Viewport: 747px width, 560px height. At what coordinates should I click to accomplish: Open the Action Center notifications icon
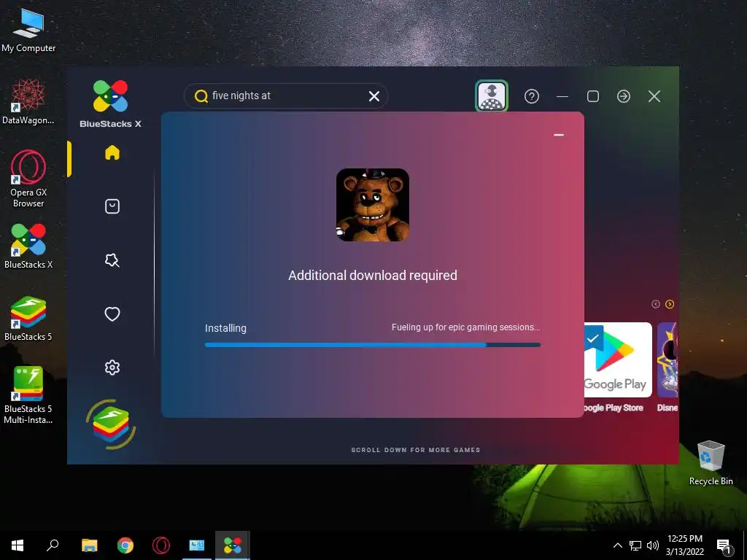[724, 545]
